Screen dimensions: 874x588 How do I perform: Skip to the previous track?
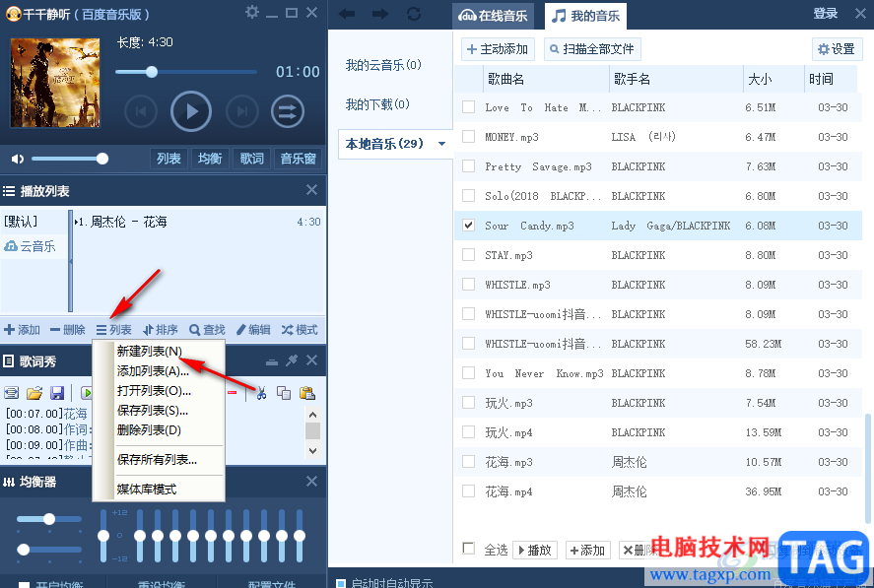point(141,111)
